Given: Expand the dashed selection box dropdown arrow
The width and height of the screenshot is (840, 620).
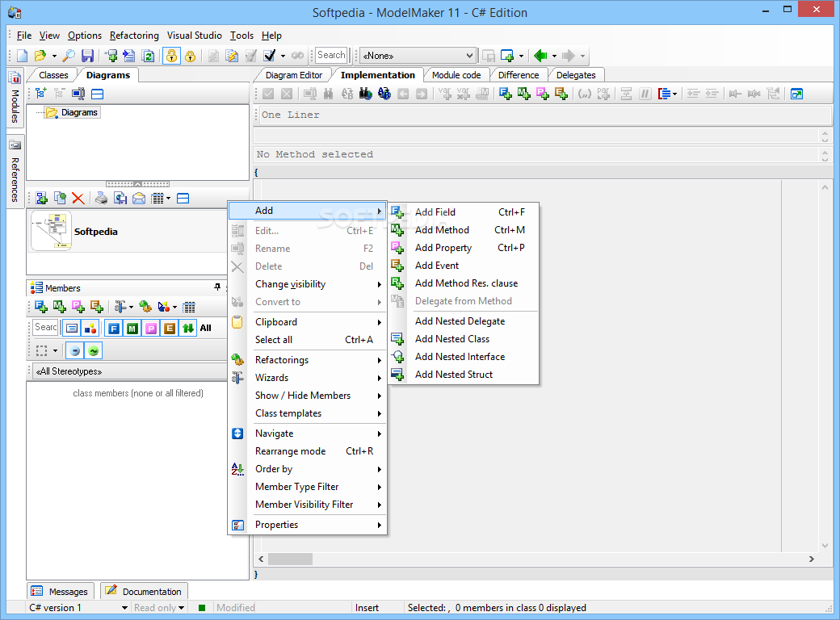Looking at the screenshot, I should [x=55, y=350].
